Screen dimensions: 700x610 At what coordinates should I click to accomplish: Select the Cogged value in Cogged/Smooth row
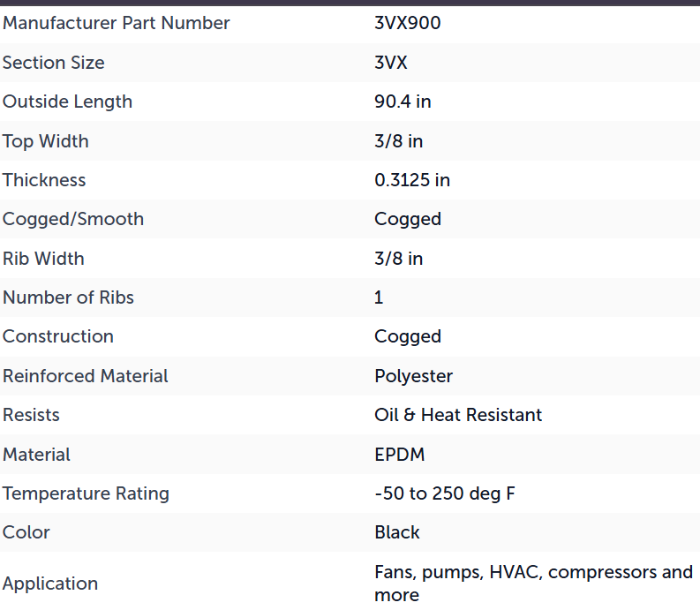click(x=408, y=219)
